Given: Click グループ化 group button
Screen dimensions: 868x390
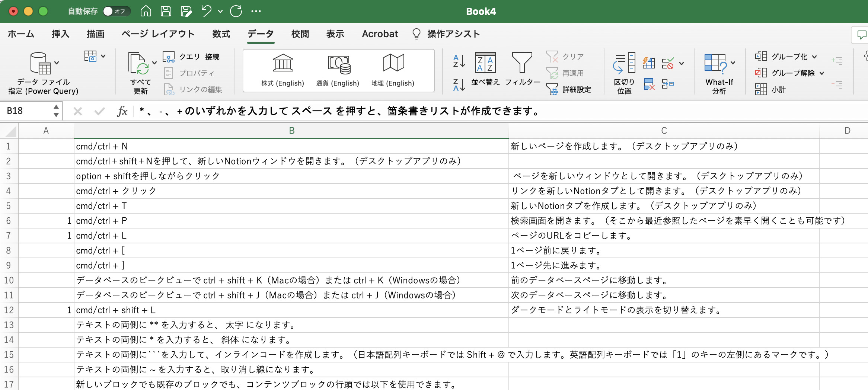Looking at the screenshot, I should click(781, 57).
